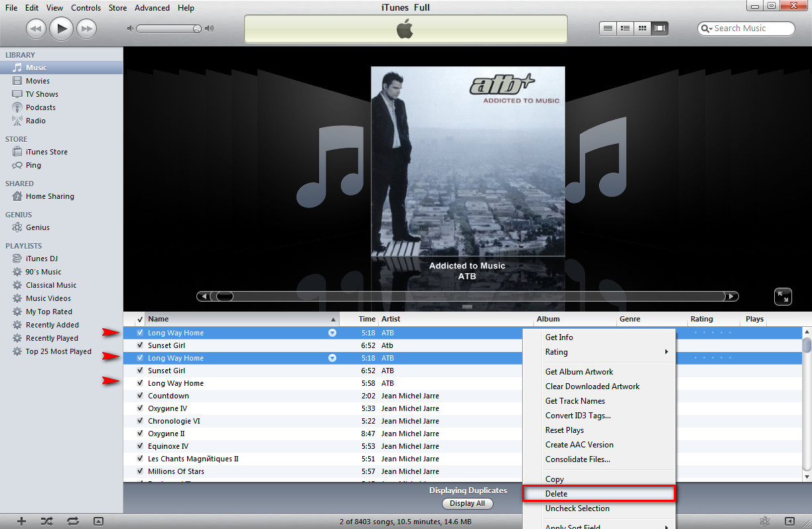Click the add playlist plus button
The width and height of the screenshot is (812, 529).
[x=21, y=521]
